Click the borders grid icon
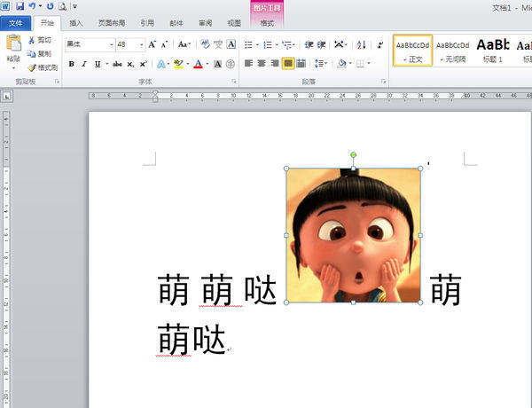 click(360, 64)
